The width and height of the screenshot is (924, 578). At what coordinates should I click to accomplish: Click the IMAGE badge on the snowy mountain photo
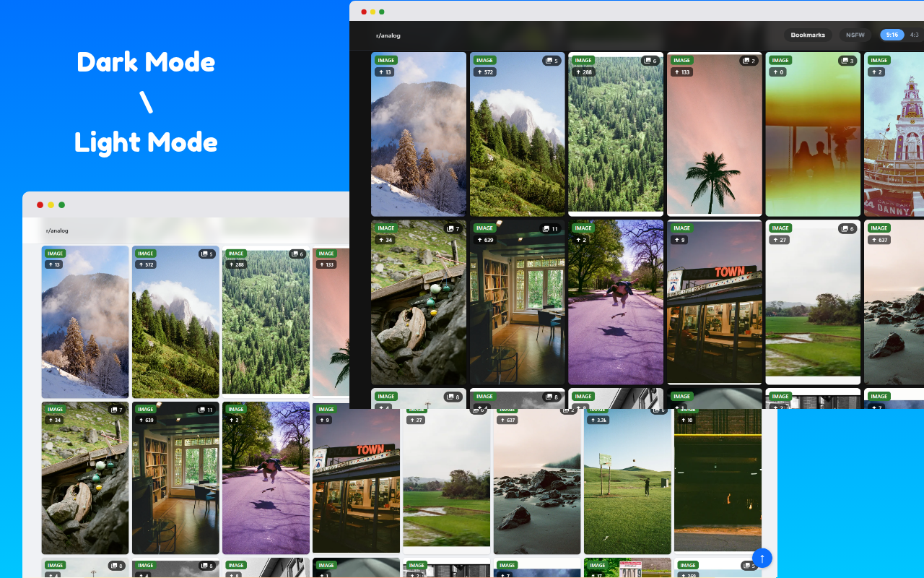click(x=386, y=61)
